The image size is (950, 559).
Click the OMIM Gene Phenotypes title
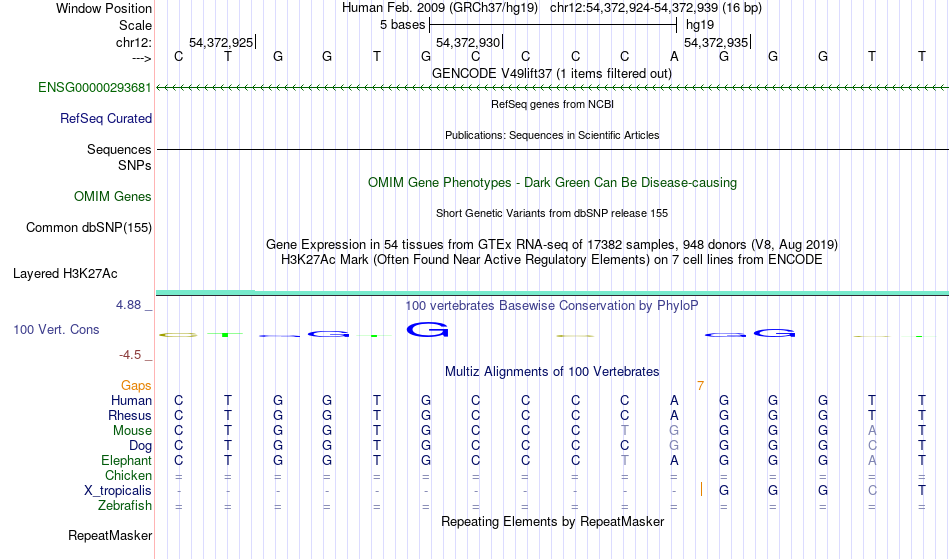[552, 183]
